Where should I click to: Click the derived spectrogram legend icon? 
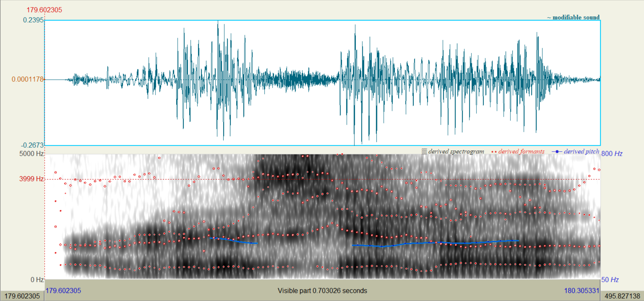[x=424, y=152]
